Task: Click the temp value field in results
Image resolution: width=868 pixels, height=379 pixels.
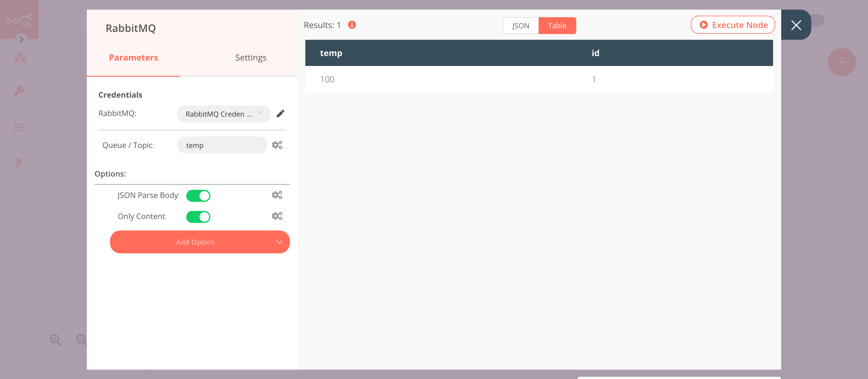Action: pos(327,79)
